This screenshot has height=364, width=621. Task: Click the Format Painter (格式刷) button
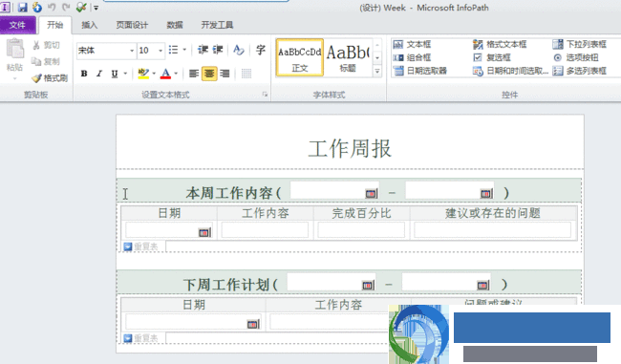pyautogui.click(x=50, y=78)
